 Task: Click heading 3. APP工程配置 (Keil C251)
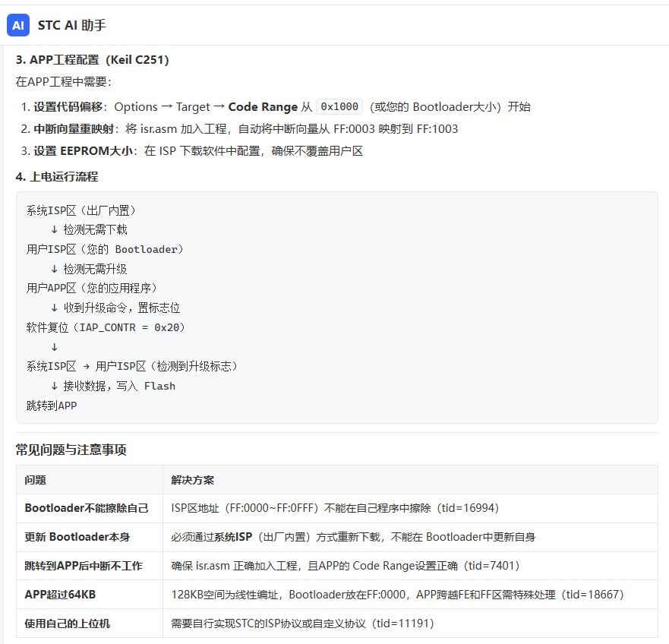(x=92, y=60)
